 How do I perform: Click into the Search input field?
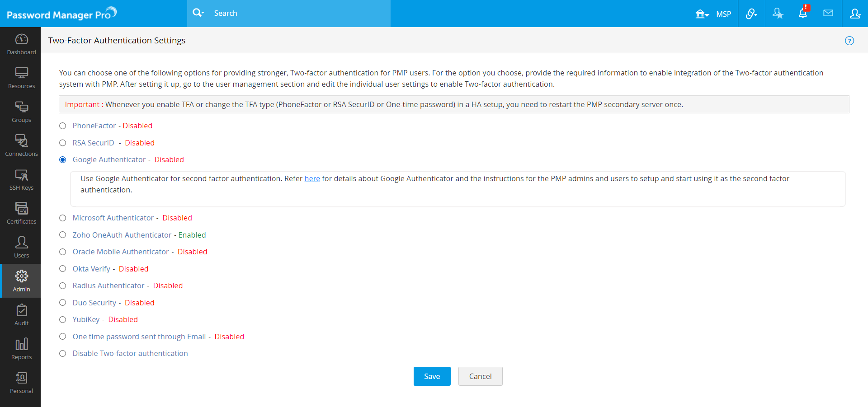click(298, 14)
